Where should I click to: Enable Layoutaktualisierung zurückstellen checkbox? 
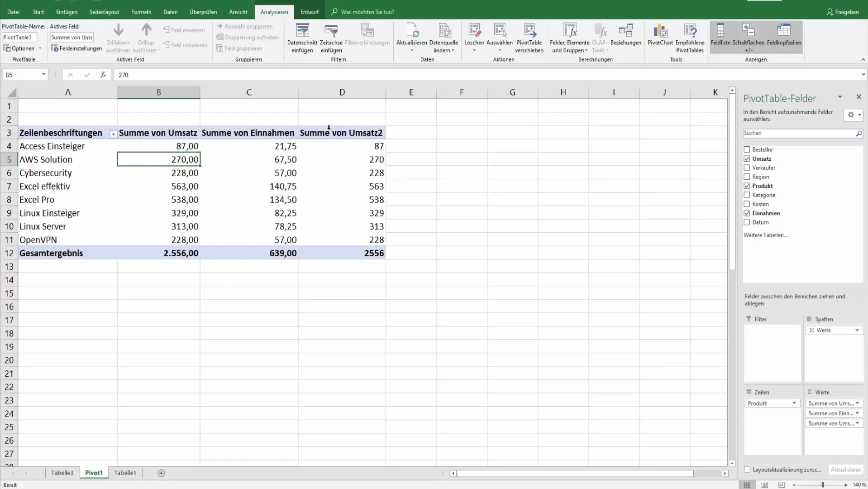click(747, 470)
